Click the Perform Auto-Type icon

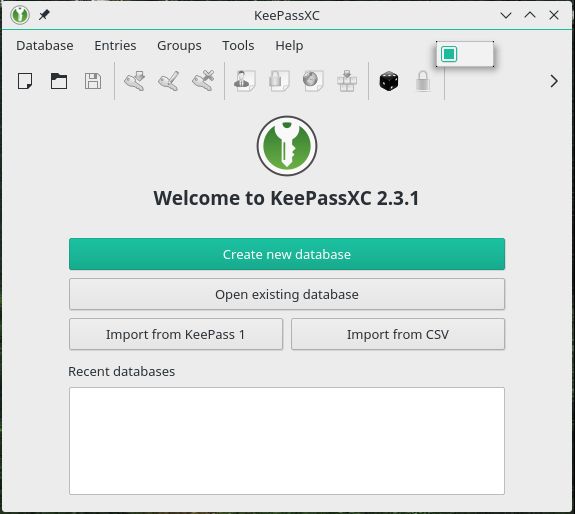(347, 81)
